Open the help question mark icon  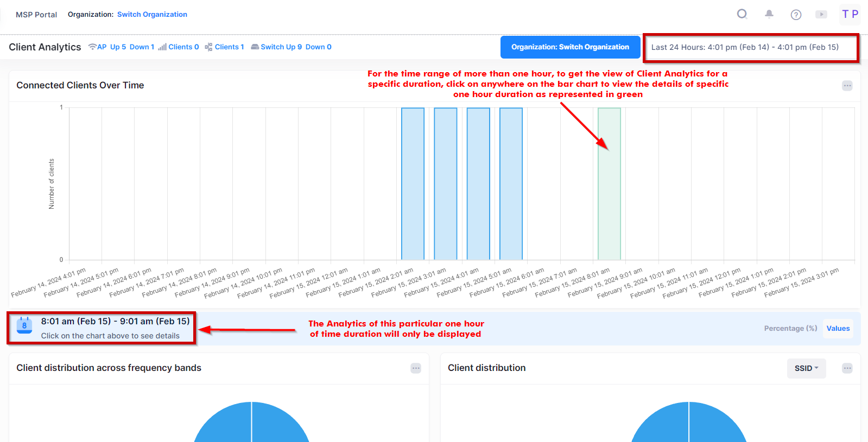796,15
